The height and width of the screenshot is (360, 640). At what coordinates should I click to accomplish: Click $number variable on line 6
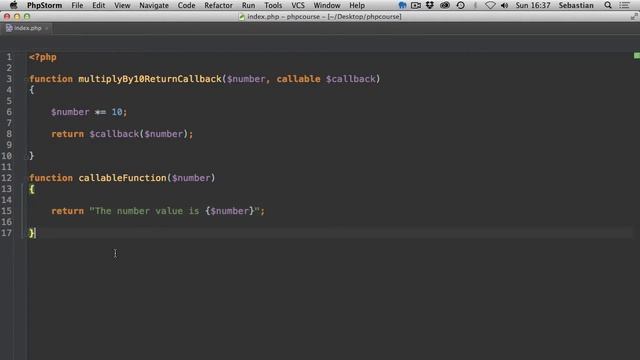pos(70,112)
